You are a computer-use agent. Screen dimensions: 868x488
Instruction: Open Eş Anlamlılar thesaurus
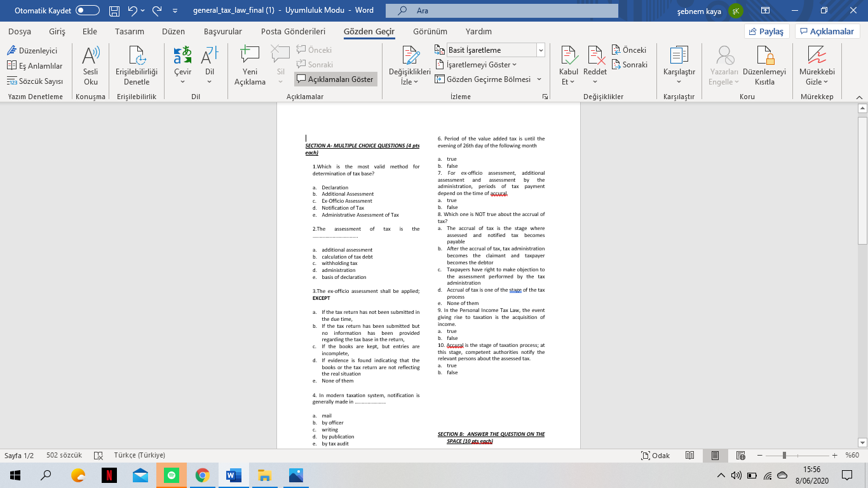coord(35,65)
